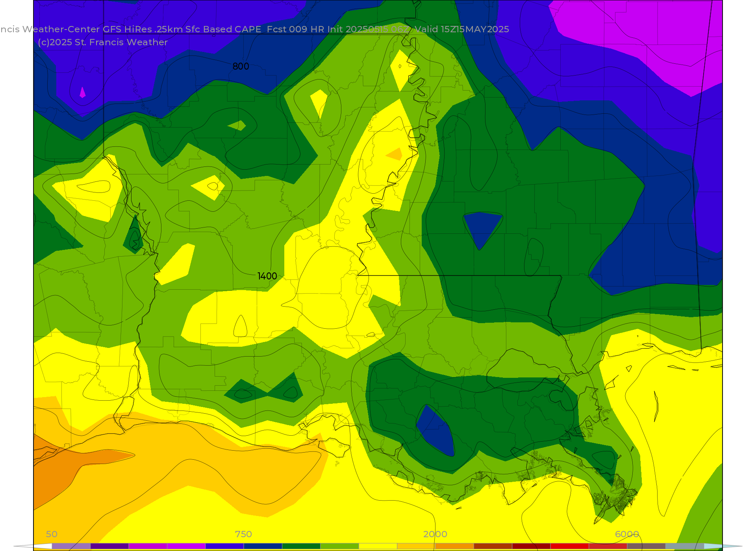
Task: Click the 50 legend value label
Action: click(x=52, y=534)
